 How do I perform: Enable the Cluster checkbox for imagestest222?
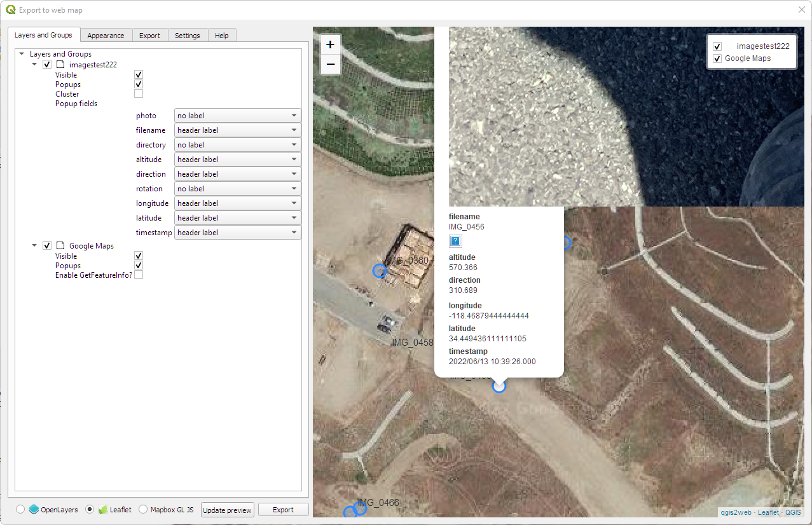point(138,93)
